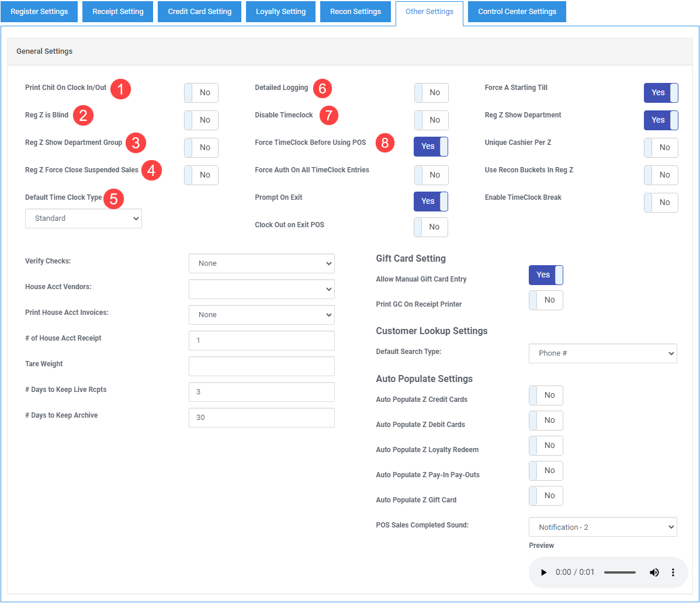Adjust the audio preview volume slider
700x604 pixels.
point(619,572)
